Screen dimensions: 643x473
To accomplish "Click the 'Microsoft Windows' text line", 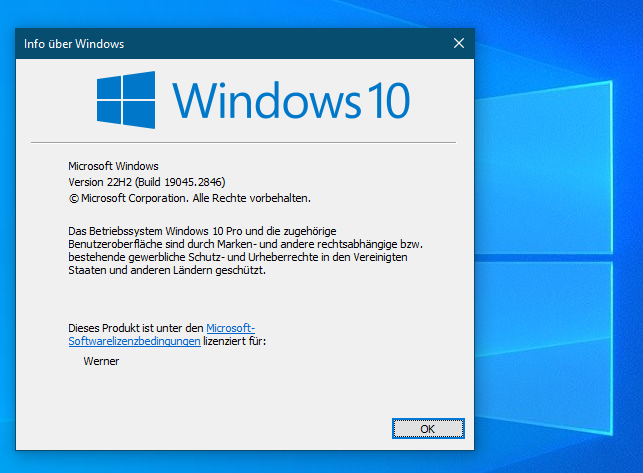I will (113, 166).
